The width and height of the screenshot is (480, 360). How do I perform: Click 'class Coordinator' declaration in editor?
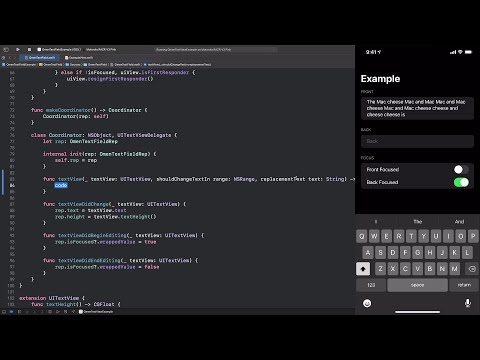(56, 135)
